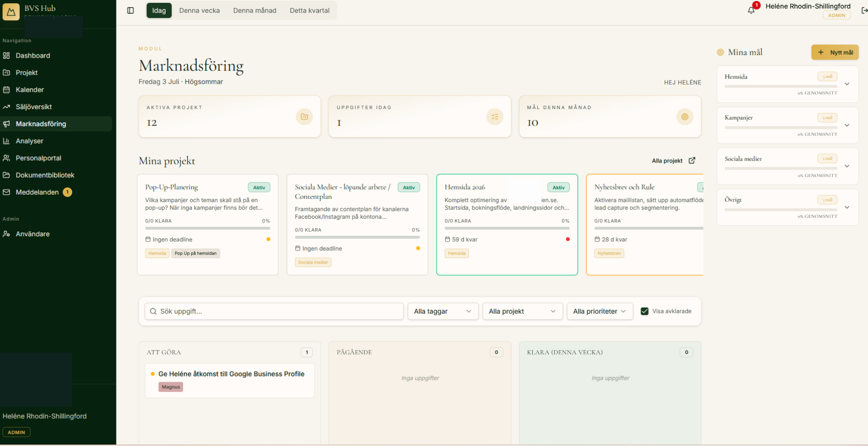Click the red priority dot on Hemsida 2026

click(567, 239)
